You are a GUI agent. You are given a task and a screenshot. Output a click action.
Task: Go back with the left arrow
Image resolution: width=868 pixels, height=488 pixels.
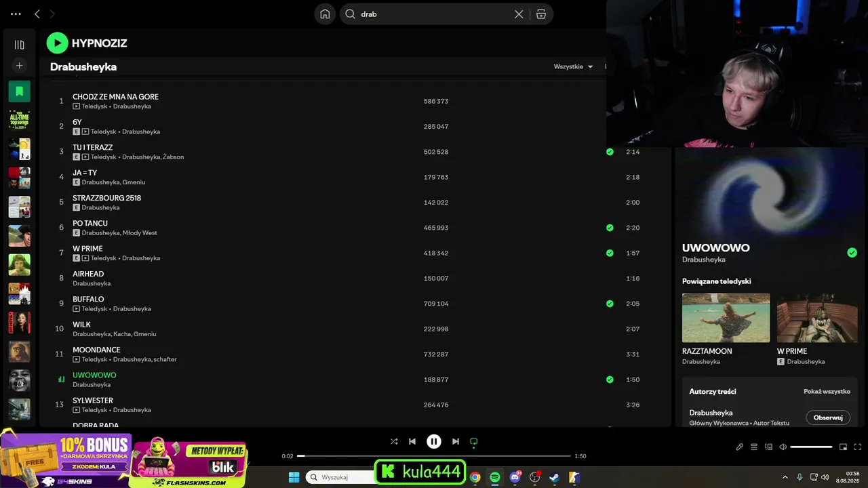37,14
